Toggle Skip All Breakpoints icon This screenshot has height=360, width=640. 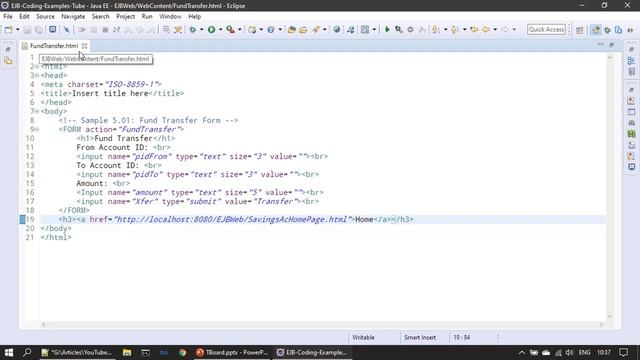67,29
